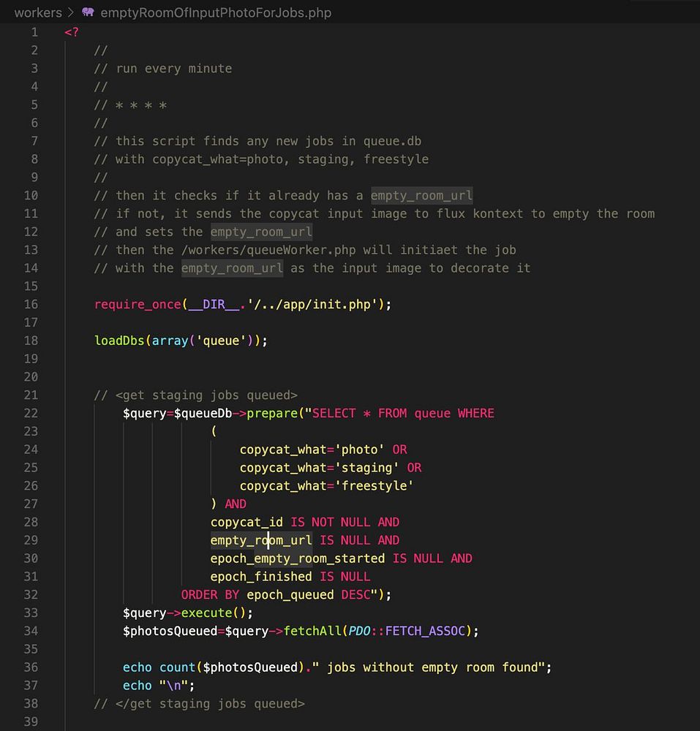The height and width of the screenshot is (731, 700).
Task: Click the "SELECT" keyword in the SQL query
Action: (334, 414)
